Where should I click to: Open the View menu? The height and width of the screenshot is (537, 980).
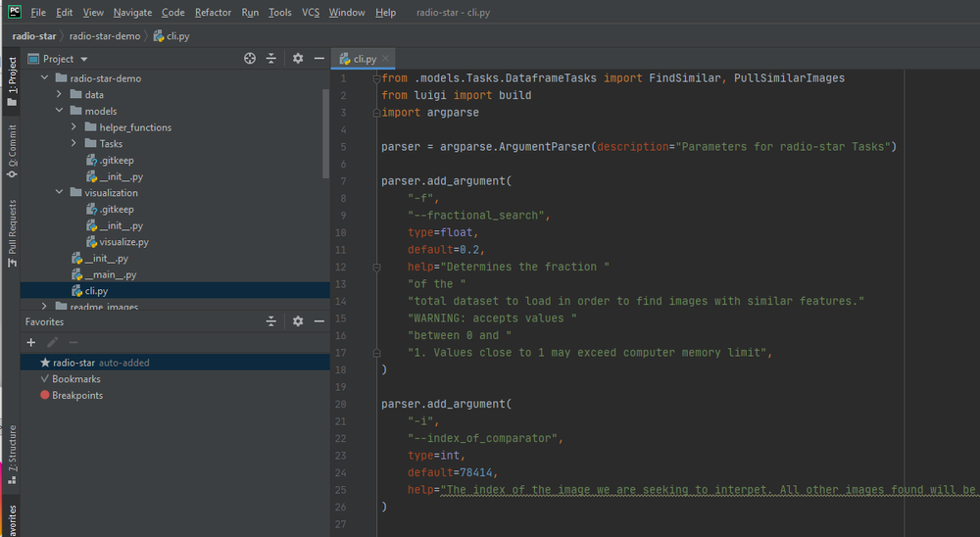(x=93, y=13)
